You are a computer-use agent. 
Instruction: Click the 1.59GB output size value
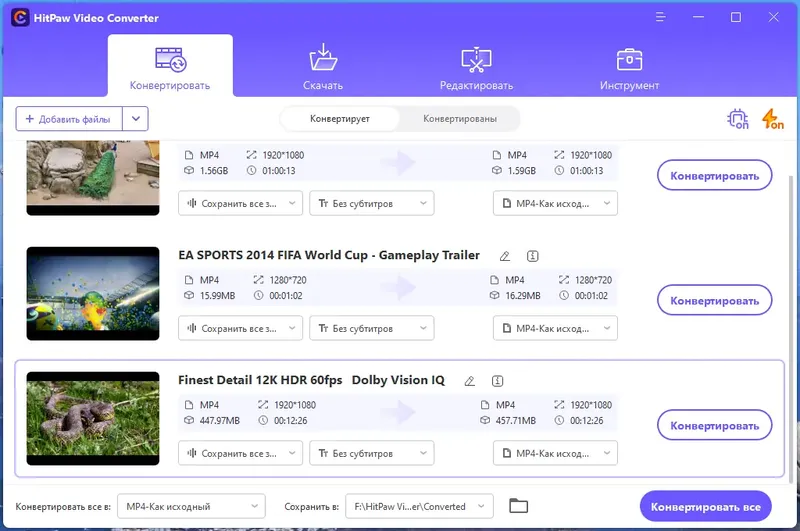pos(522,171)
